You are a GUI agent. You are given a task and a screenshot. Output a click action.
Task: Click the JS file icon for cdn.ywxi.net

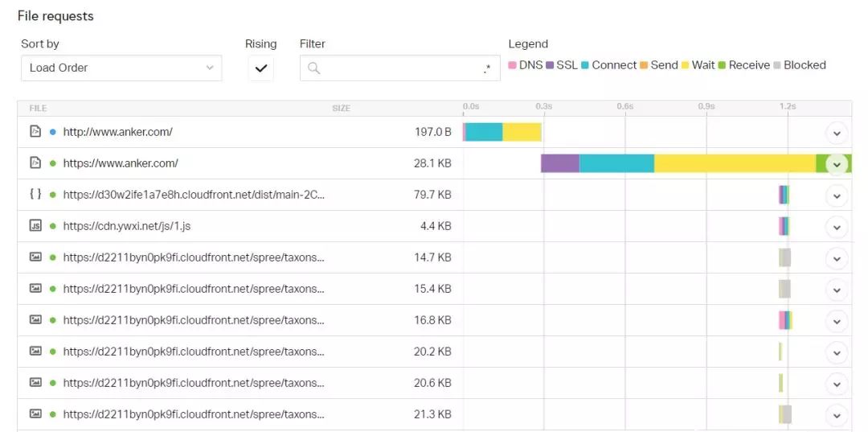[x=35, y=226]
